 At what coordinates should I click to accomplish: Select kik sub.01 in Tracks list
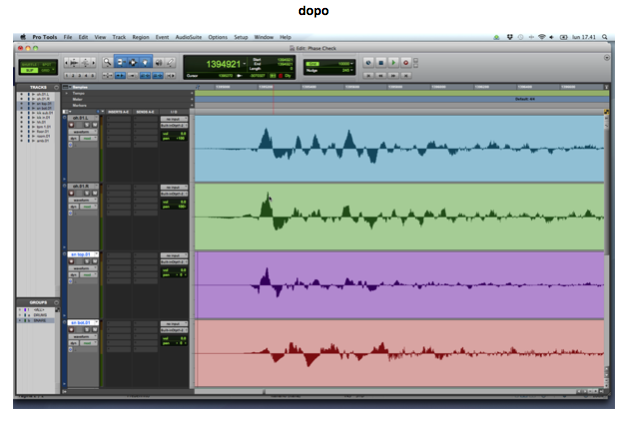tap(45, 113)
